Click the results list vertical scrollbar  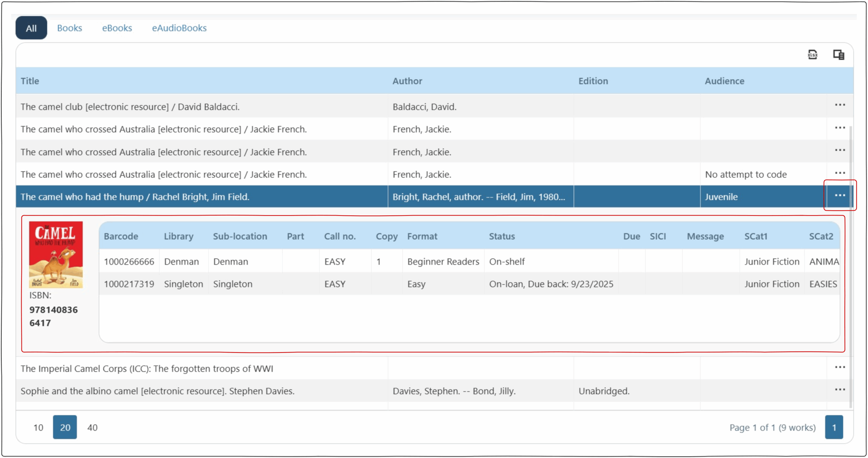click(851, 271)
